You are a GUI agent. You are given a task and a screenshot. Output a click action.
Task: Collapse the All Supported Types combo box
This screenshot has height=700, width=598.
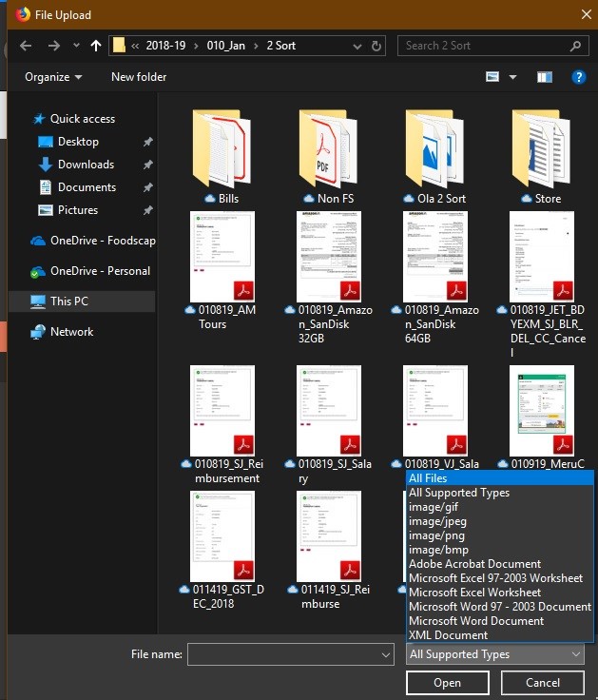click(x=495, y=654)
